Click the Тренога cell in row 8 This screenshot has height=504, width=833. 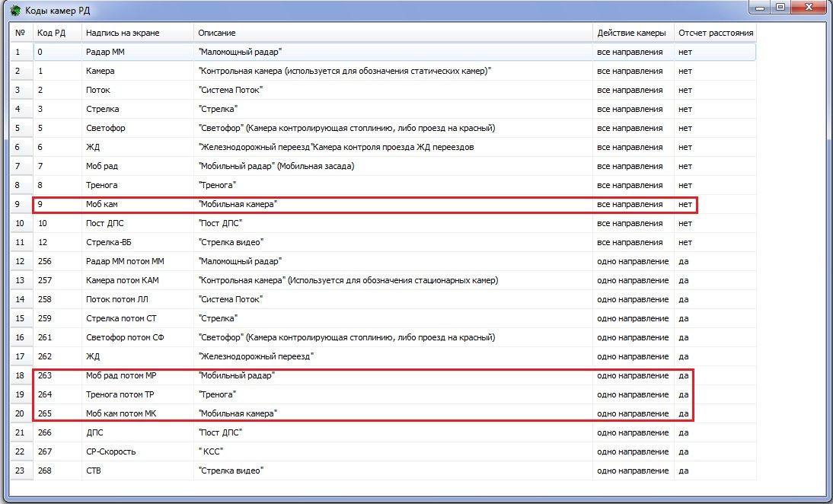click(x=138, y=185)
